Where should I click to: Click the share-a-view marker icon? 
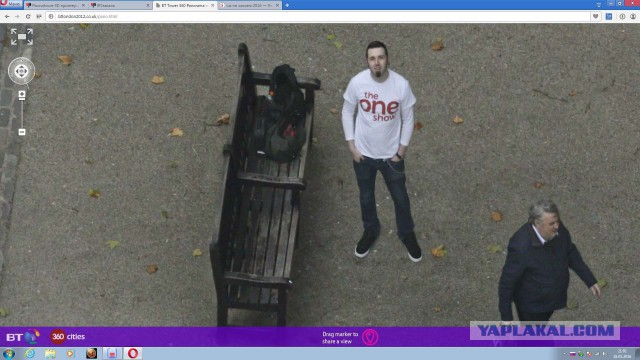click(x=370, y=337)
